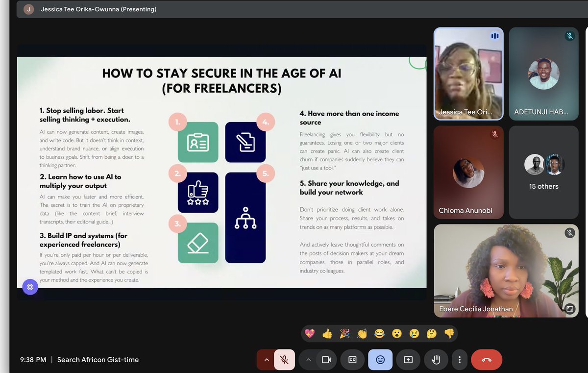Click heading Learn how to use AI
The image size is (588, 373).
(x=80, y=181)
